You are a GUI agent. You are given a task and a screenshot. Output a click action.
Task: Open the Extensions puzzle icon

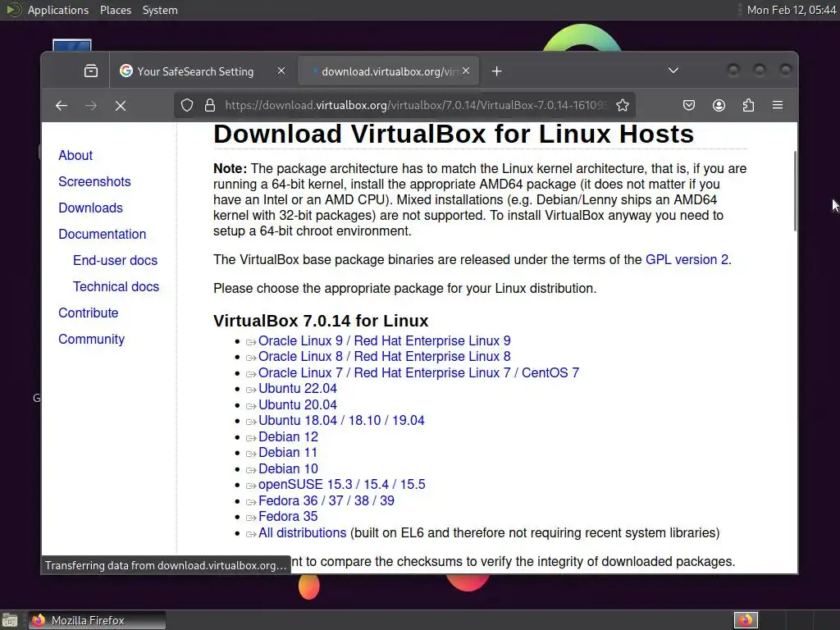point(748,106)
